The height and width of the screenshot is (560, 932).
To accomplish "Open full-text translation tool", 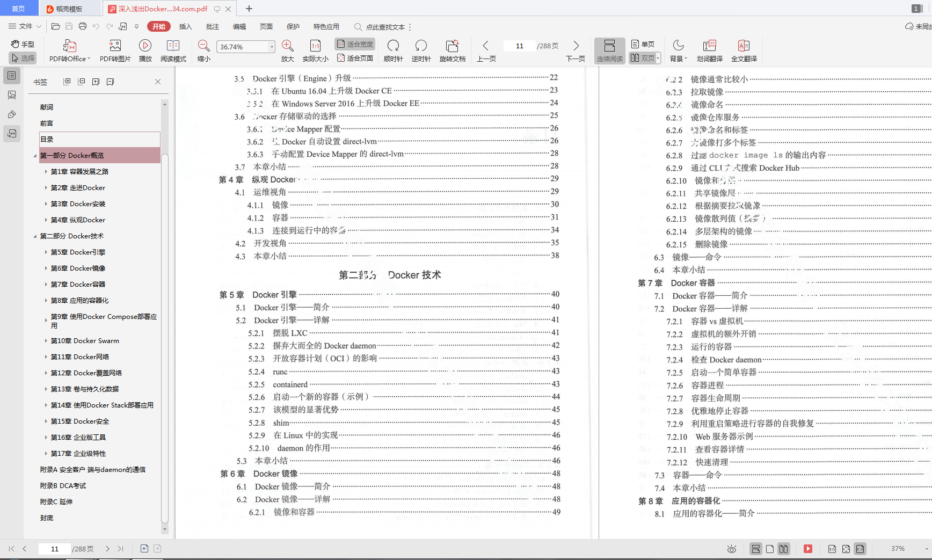I will pos(744,51).
